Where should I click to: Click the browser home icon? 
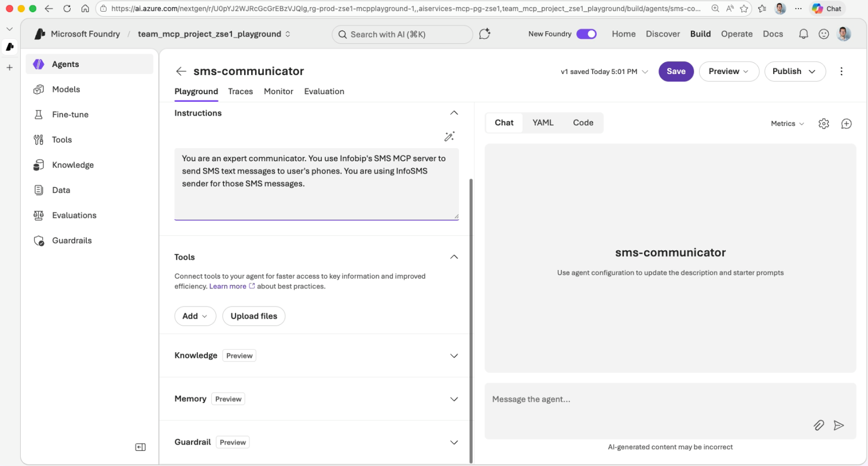coord(85,9)
